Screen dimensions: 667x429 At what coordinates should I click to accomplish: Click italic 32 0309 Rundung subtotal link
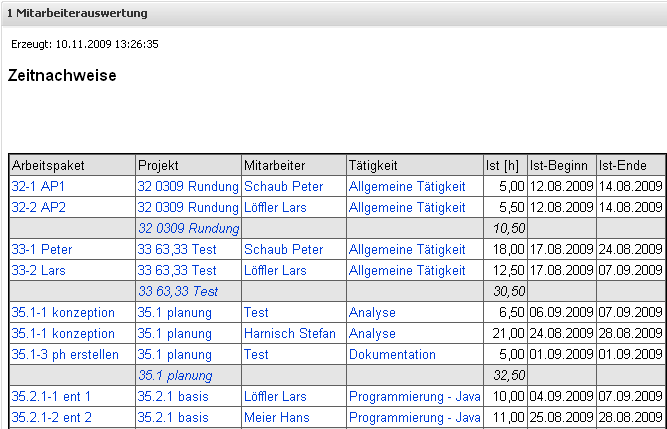(x=188, y=228)
